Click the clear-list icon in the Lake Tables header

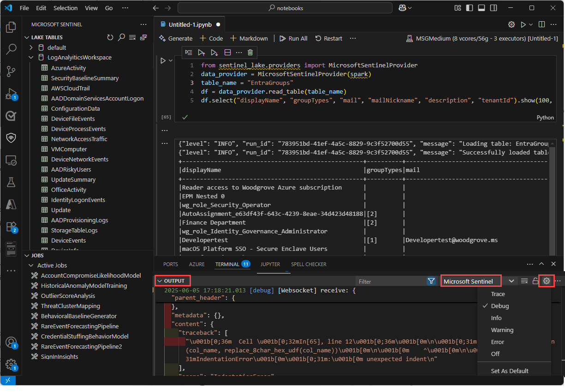[132, 37]
